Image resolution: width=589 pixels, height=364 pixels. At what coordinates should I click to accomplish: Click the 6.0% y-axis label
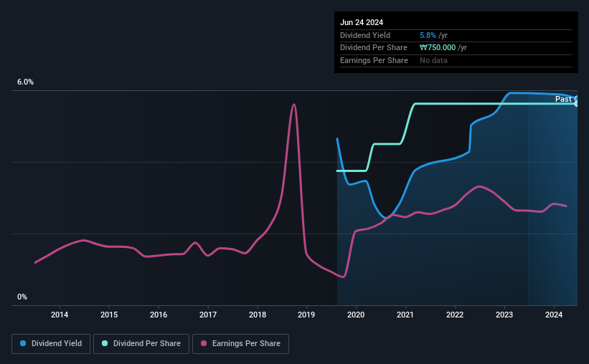coord(25,82)
